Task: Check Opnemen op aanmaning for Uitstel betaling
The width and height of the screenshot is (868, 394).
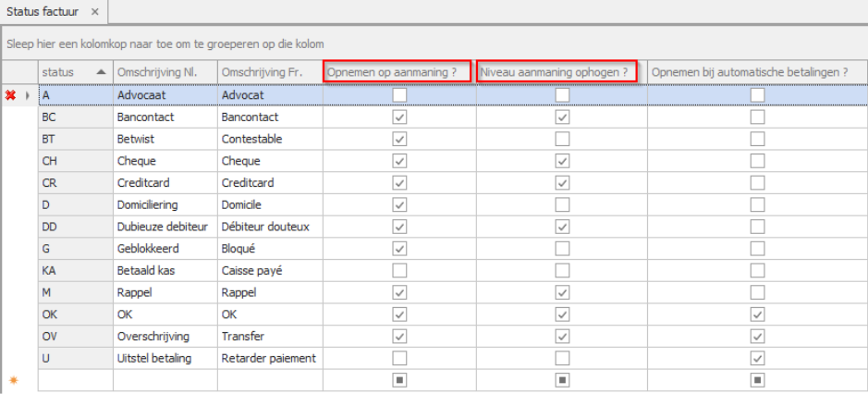Action: 399,359
